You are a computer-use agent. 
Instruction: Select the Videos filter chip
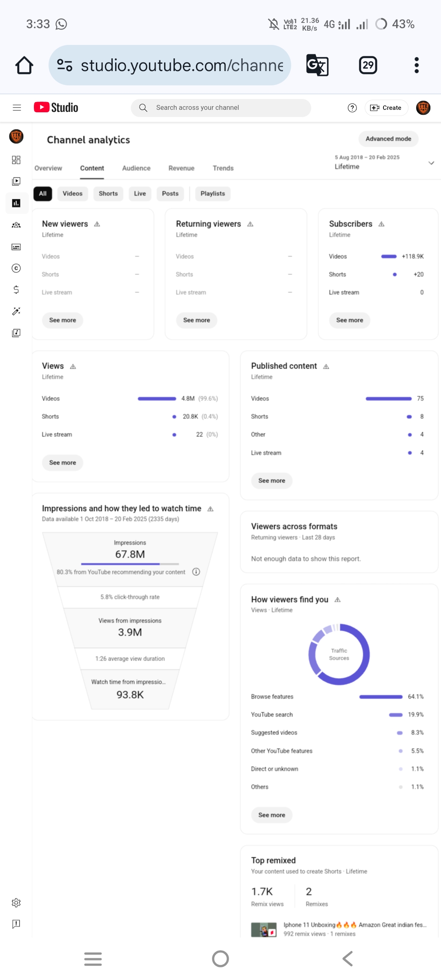pos(73,194)
